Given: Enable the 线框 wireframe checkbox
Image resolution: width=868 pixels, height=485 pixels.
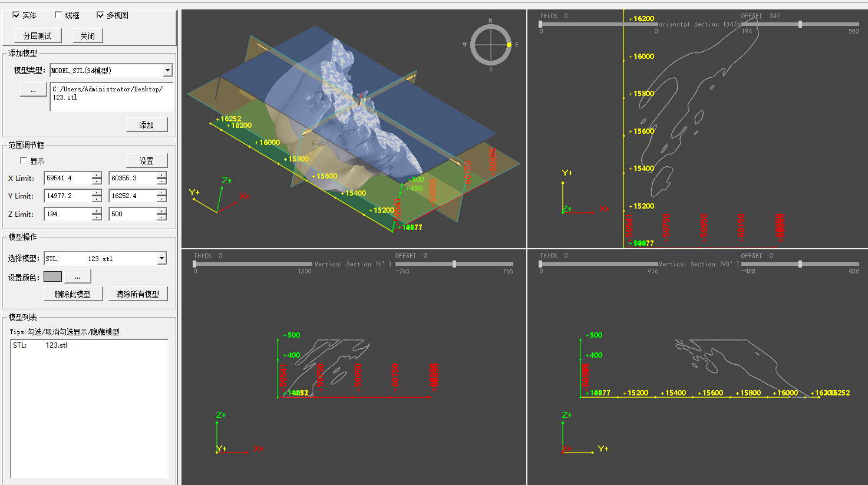Looking at the screenshot, I should click(x=58, y=15).
